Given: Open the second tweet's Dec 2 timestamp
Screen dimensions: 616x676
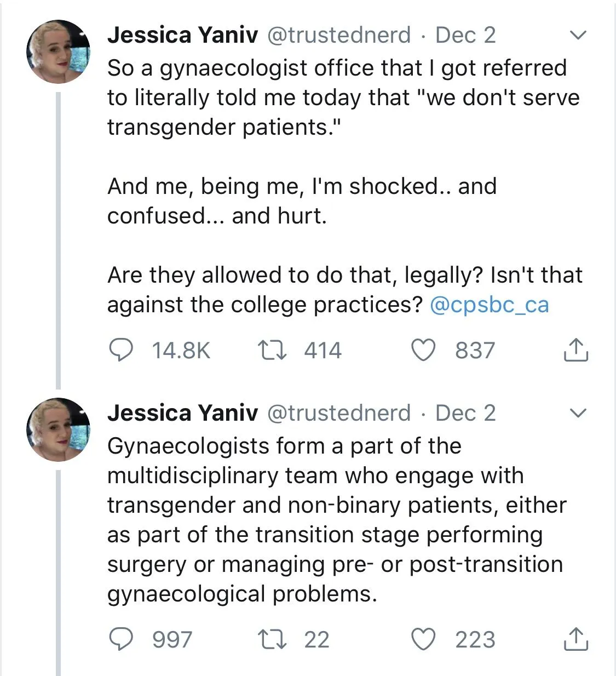Looking at the screenshot, I should click(x=465, y=413).
